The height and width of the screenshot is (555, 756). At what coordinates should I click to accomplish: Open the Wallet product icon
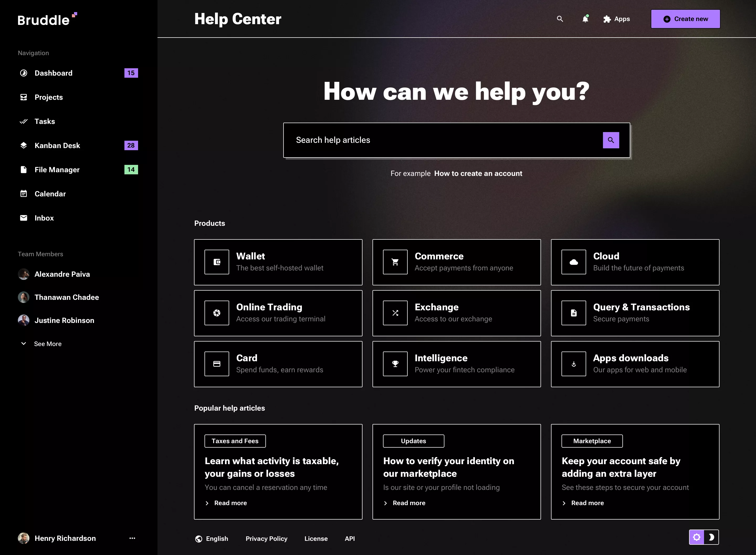pyautogui.click(x=217, y=262)
